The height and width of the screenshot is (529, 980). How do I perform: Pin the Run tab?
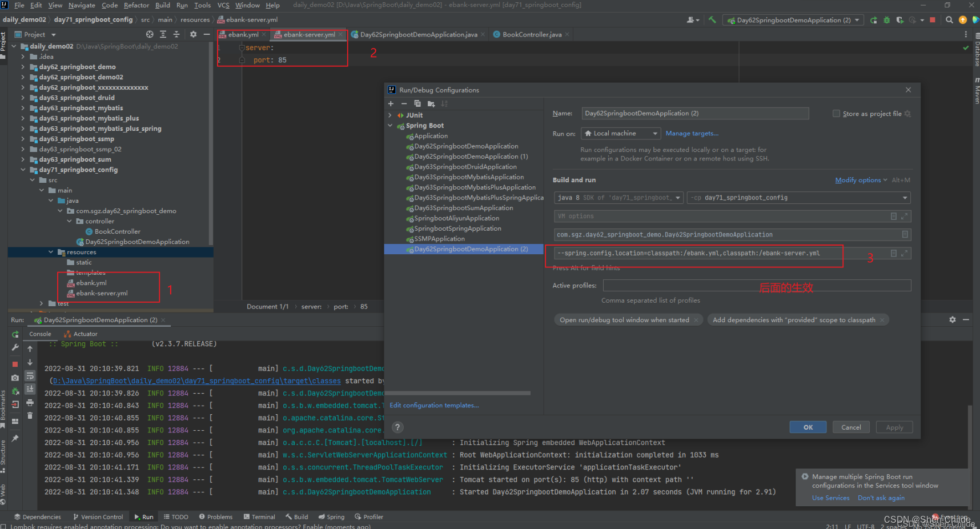(x=15, y=438)
